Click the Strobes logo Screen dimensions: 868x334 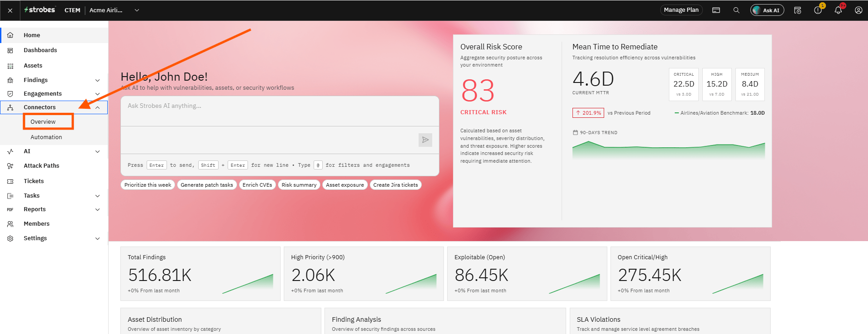tap(40, 10)
